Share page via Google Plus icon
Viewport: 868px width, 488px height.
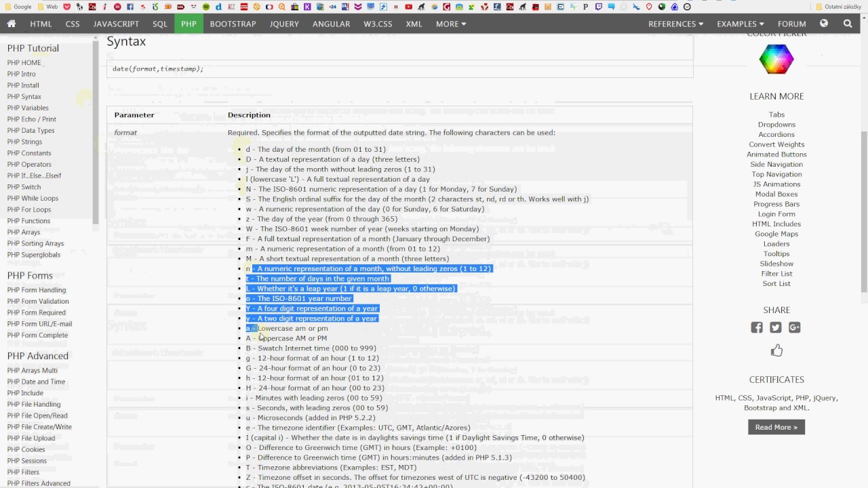pyautogui.click(x=795, y=327)
